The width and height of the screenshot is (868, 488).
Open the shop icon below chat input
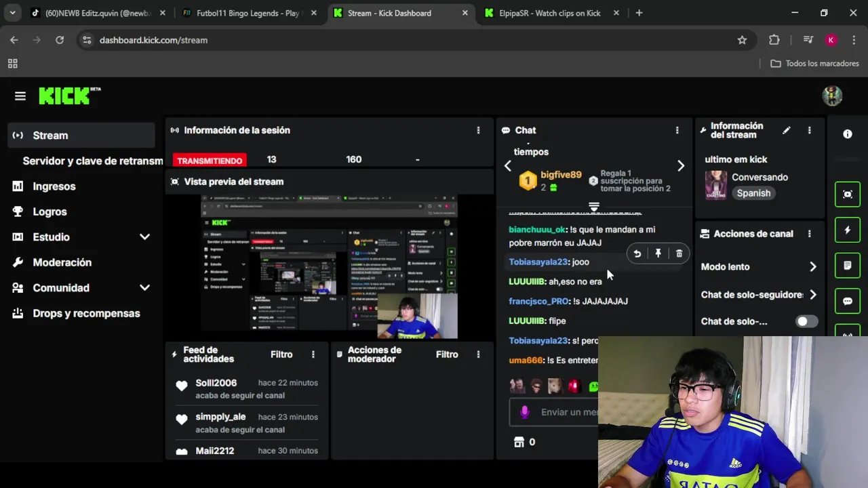[519, 442]
